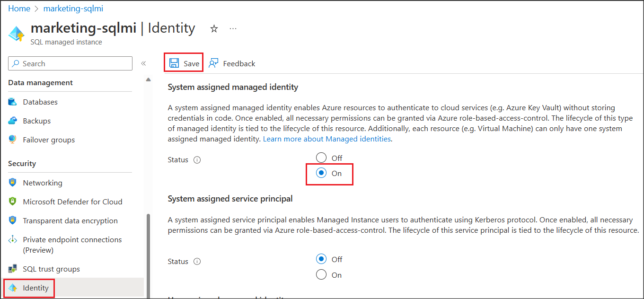Click the Save disk icon
Screen dimensions: 644x299
[x=174, y=63]
